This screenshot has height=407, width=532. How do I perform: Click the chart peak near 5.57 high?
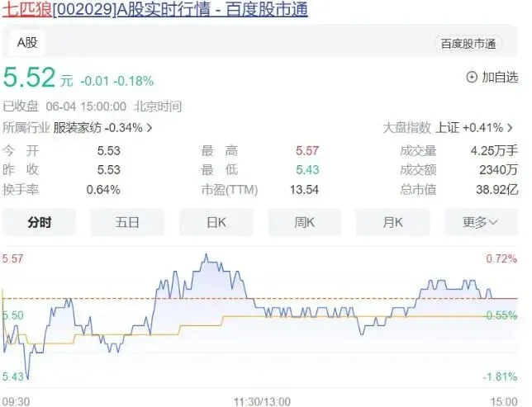[206, 254]
